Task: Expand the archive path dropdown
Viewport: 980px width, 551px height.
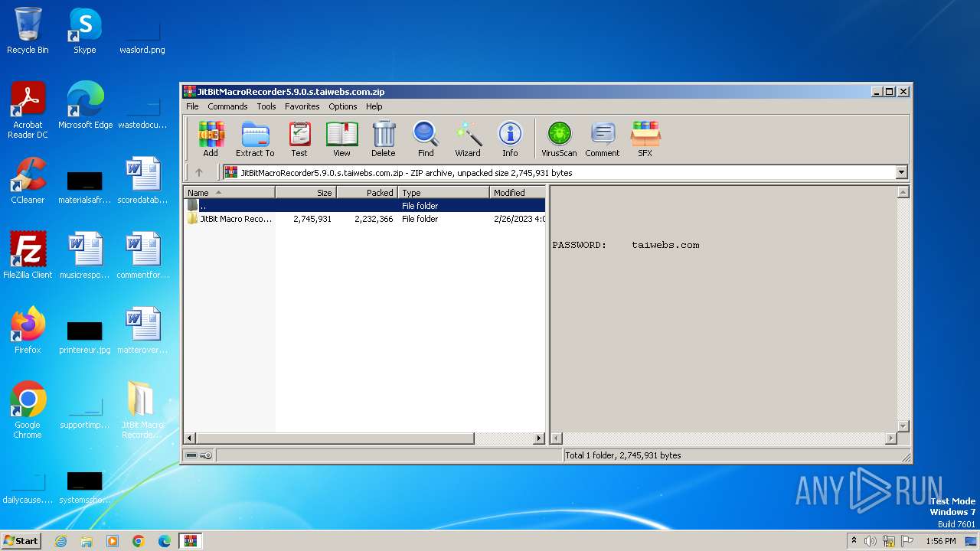Action: tap(901, 173)
